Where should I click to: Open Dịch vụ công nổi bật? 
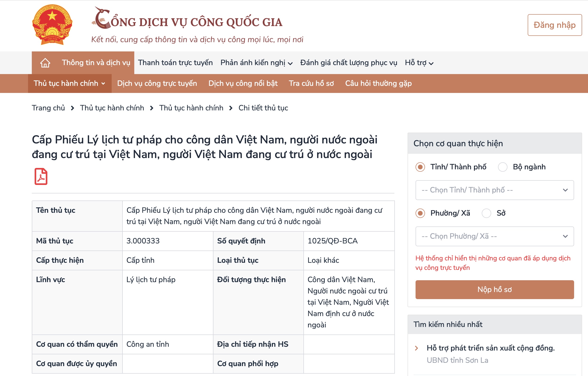click(x=243, y=83)
